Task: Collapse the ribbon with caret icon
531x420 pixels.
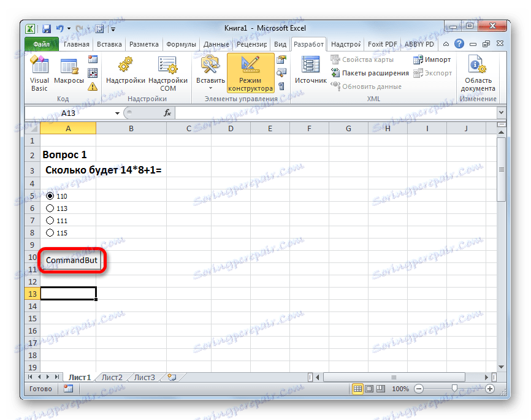Action: click(446, 44)
